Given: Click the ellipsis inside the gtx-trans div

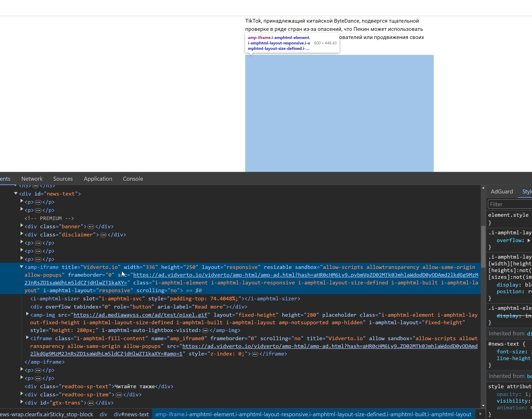Looking at the screenshot, I should (x=91, y=403).
